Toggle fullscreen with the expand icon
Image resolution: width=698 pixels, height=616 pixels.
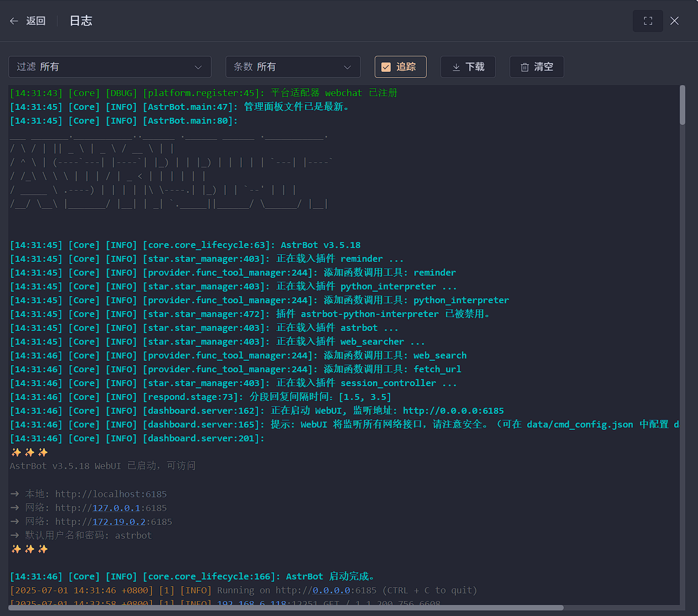[x=648, y=21]
